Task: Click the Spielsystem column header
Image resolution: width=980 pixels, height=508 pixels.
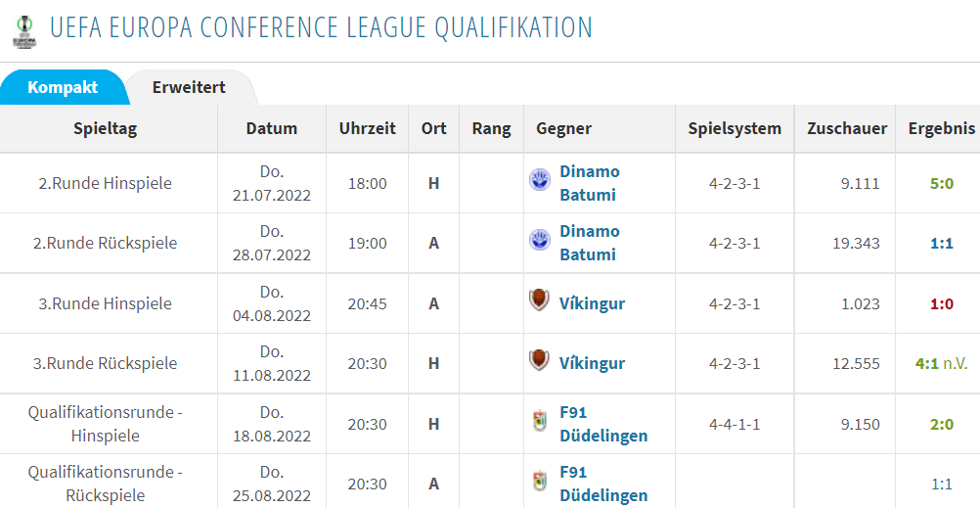Action: (x=735, y=129)
